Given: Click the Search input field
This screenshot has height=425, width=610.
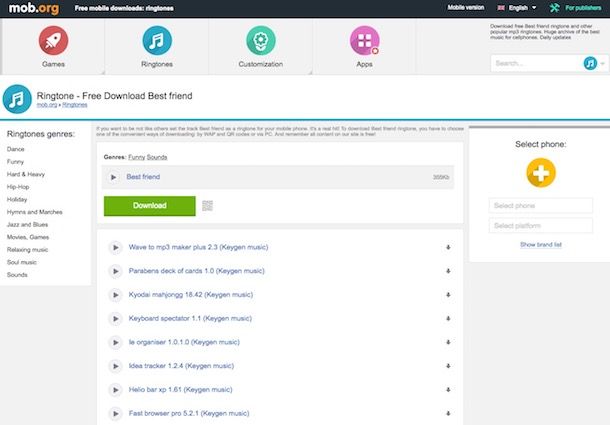Looking at the screenshot, I should point(536,63).
